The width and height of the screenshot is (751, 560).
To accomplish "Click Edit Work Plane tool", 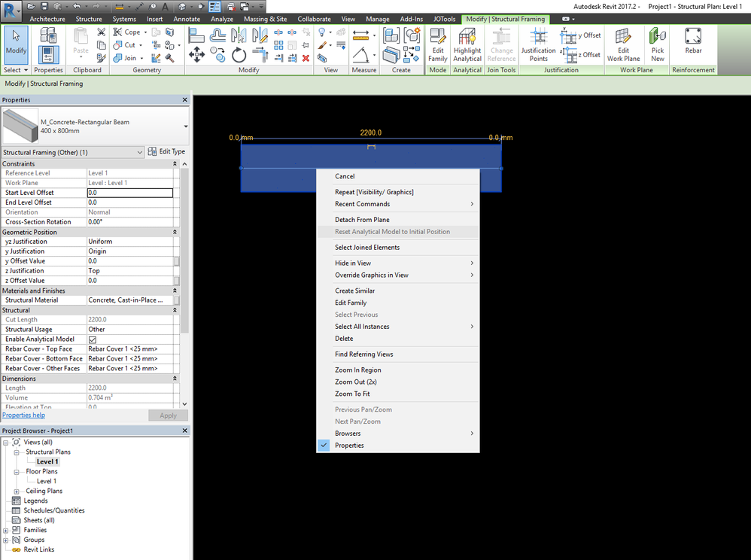I will [623, 45].
